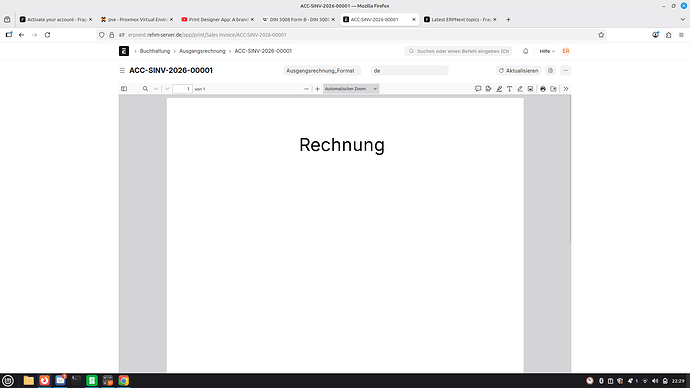Open the three-dot more options menu
The width and height of the screenshot is (690, 388).
coord(566,70)
